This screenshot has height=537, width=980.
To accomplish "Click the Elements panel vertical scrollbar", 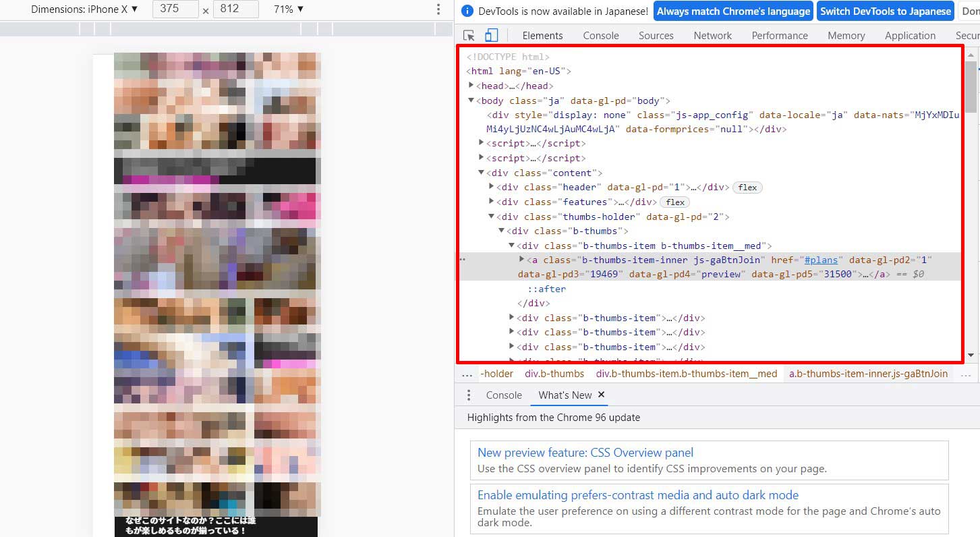I will [x=971, y=86].
